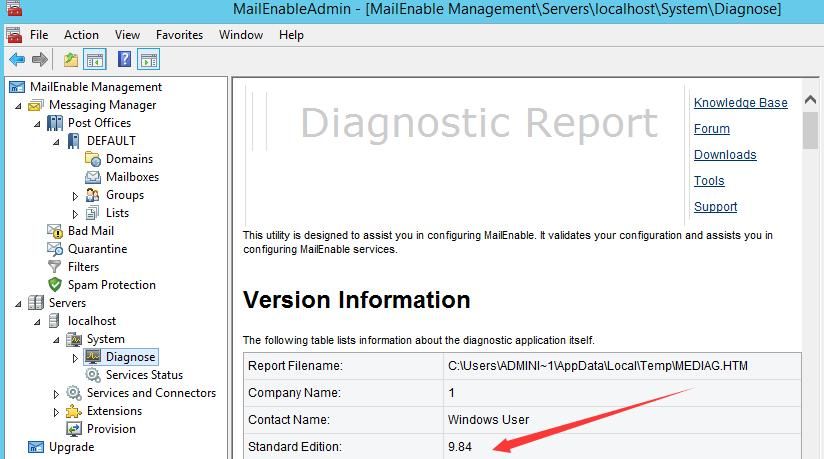
Task: Open the Window menu
Action: pos(241,35)
